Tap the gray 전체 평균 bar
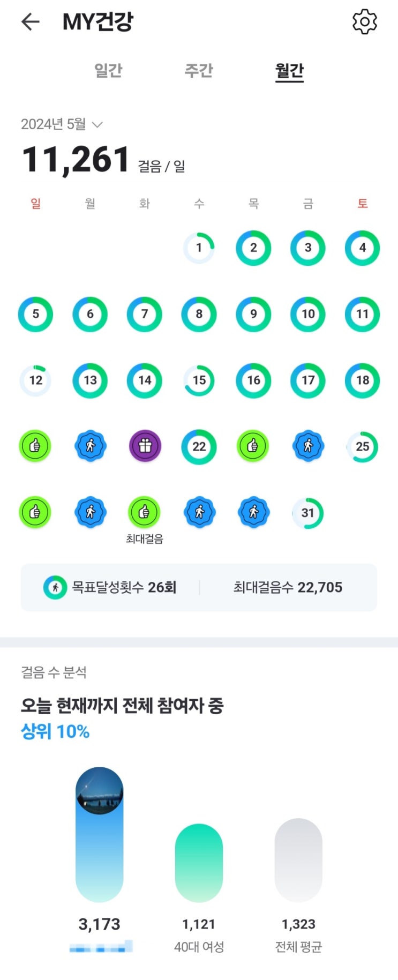This screenshot has height=980, width=398. click(298, 860)
